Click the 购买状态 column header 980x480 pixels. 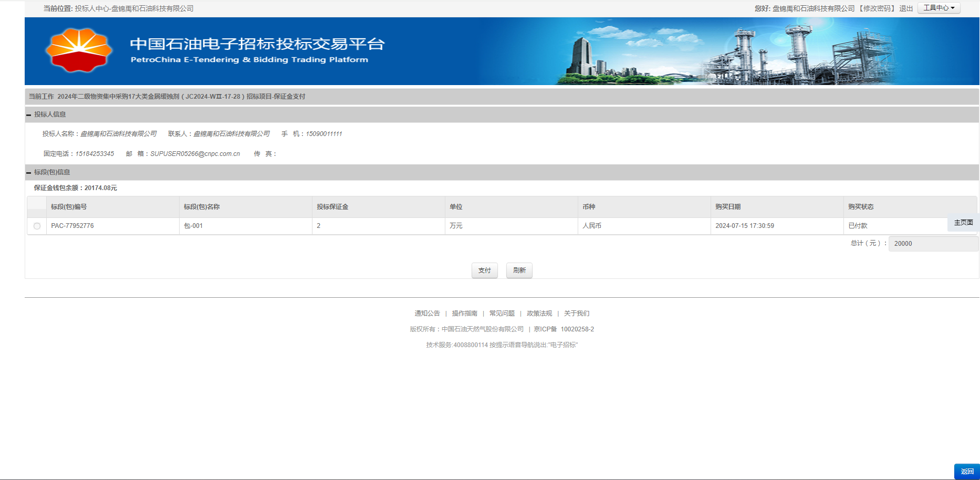click(x=910, y=207)
